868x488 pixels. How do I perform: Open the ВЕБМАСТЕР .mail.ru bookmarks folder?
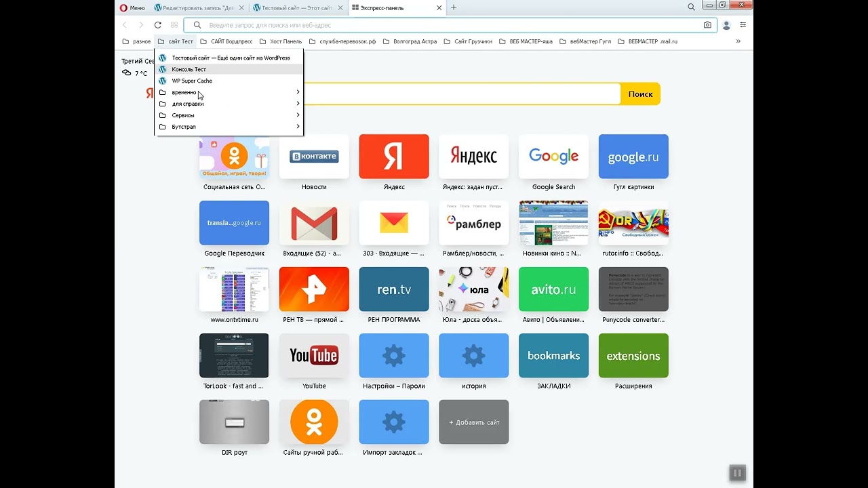pos(647,41)
